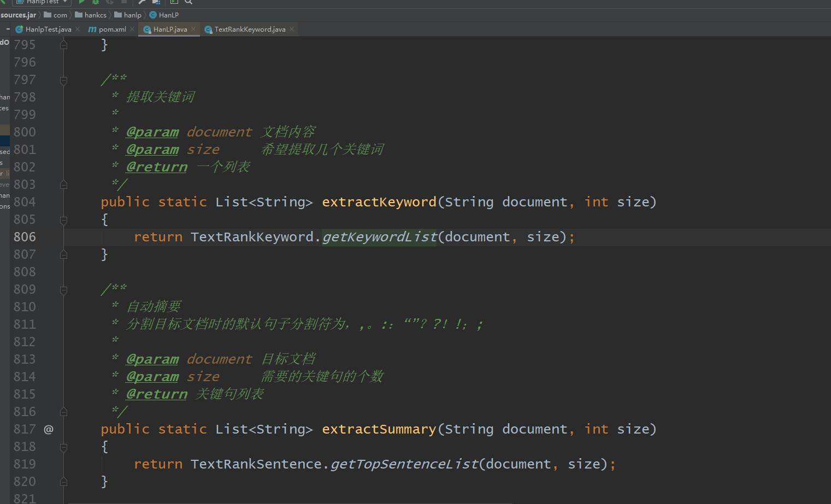Click the class icon before HanLP breadcrumb

[153, 15]
